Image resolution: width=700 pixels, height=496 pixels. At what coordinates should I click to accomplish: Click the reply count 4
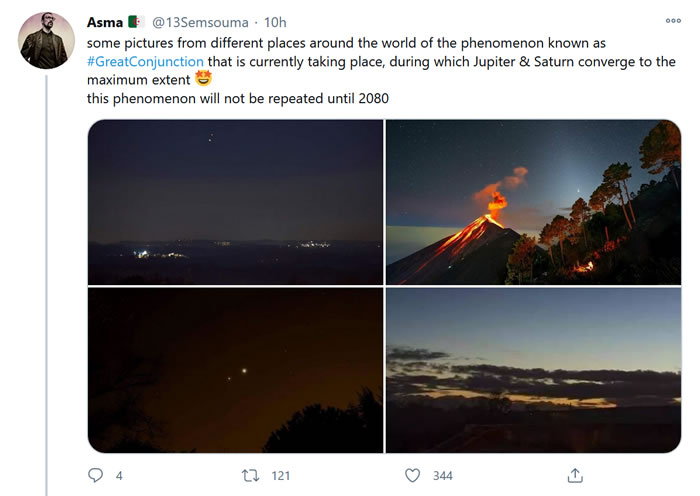pyautogui.click(x=119, y=476)
